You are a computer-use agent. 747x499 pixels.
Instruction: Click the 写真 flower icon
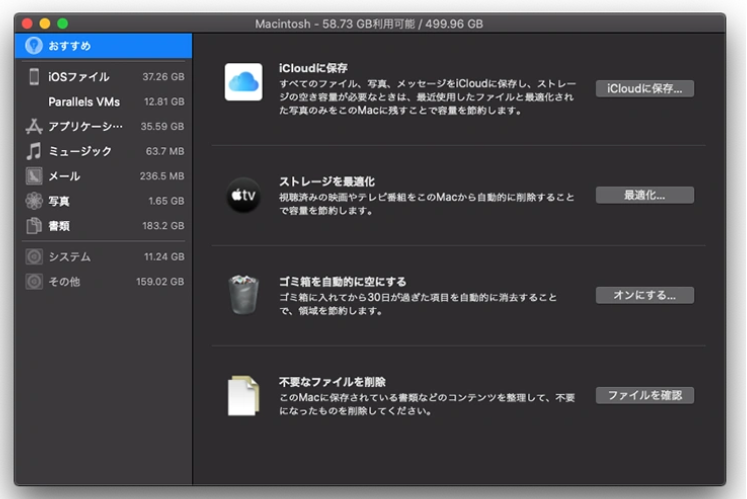34,201
